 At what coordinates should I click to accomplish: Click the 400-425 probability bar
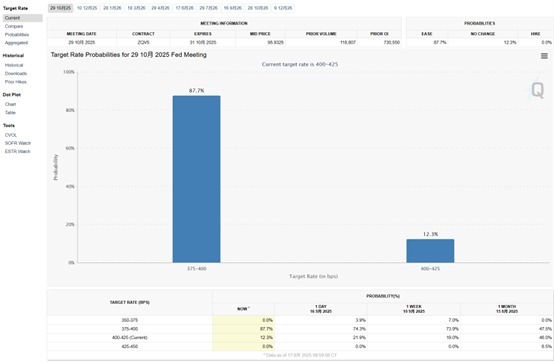[430, 251]
